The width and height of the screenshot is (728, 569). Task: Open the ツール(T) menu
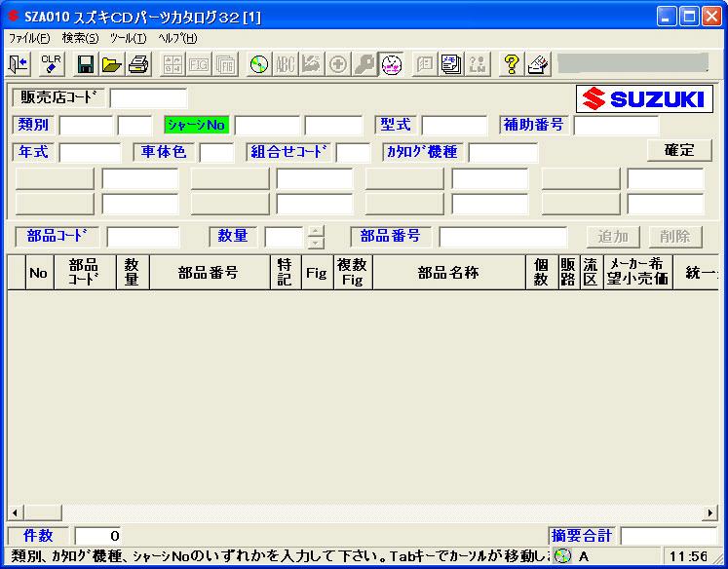(128, 38)
